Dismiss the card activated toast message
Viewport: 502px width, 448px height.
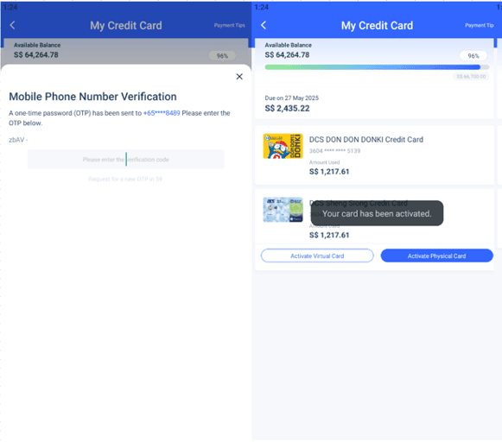[x=377, y=213]
